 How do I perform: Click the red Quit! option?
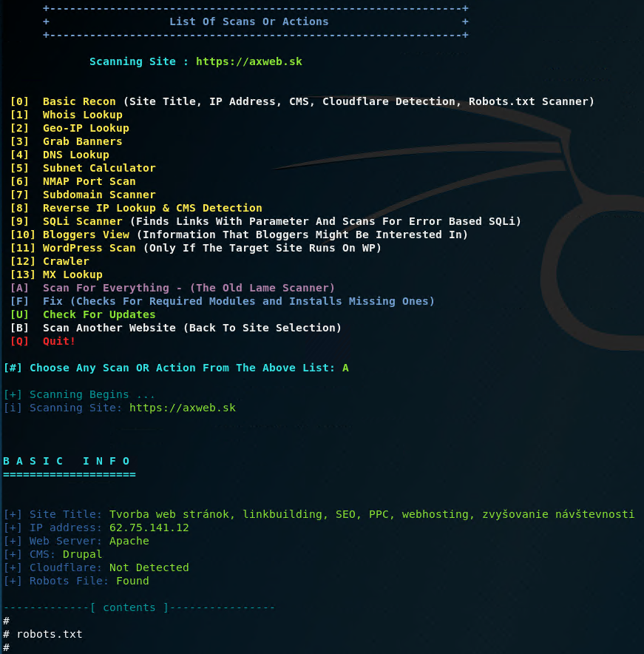click(x=59, y=341)
